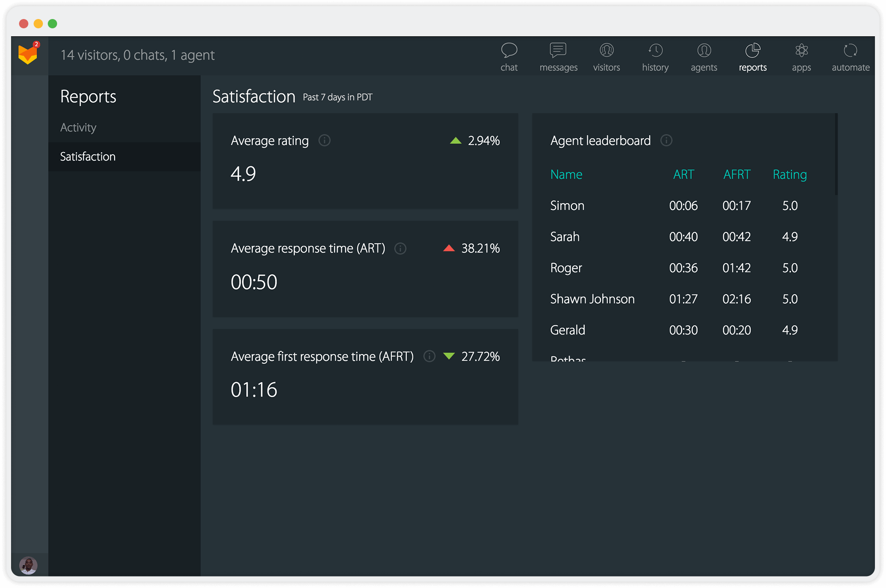Screen dimensions: 886x588
Task: Click info icon next to Average rating
Action: click(324, 140)
